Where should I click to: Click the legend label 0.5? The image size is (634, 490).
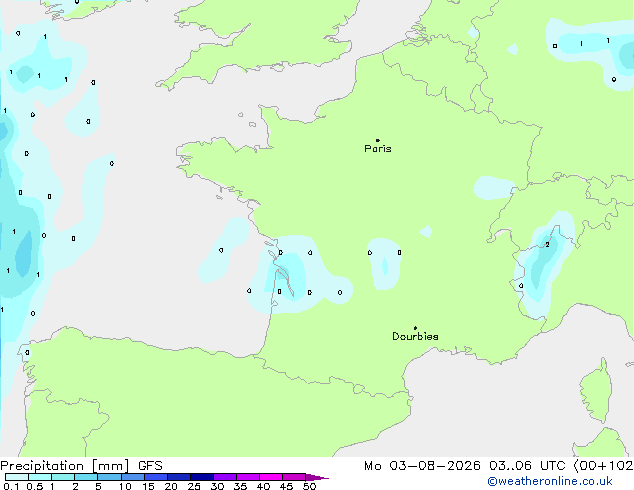[x=35, y=486]
